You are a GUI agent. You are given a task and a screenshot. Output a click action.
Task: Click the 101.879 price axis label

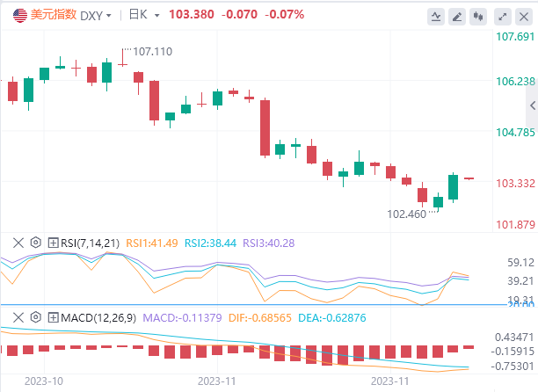click(x=515, y=225)
